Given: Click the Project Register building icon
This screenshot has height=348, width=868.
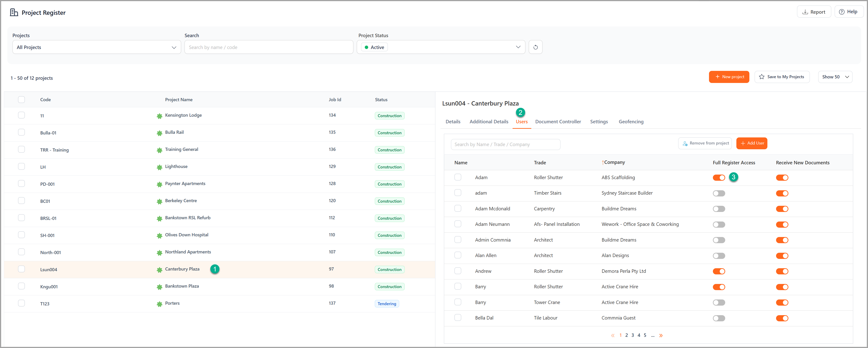Looking at the screenshot, I should (14, 13).
